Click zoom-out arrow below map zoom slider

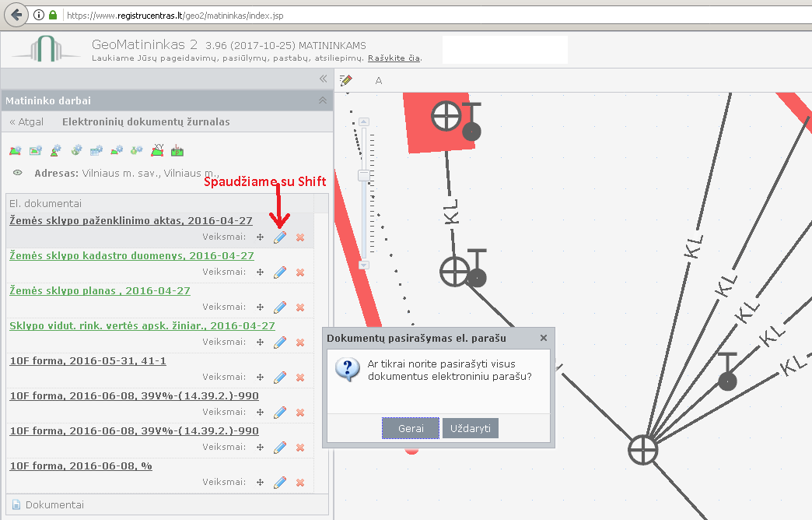(x=364, y=265)
